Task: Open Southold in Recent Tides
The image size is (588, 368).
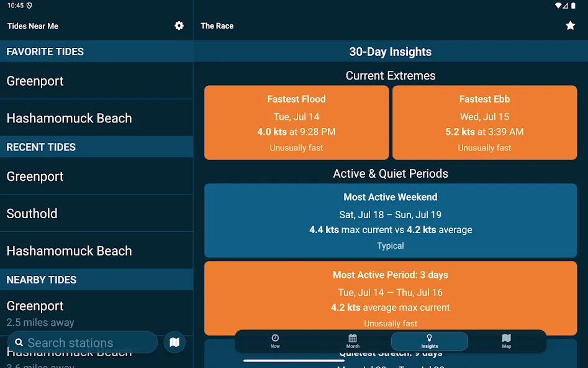Action: [x=96, y=213]
